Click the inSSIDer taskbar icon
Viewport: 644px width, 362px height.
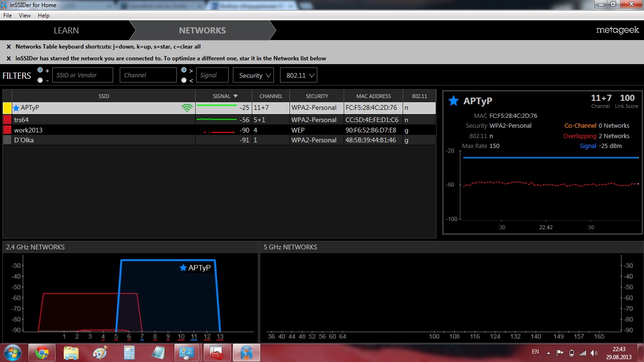[246, 353]
